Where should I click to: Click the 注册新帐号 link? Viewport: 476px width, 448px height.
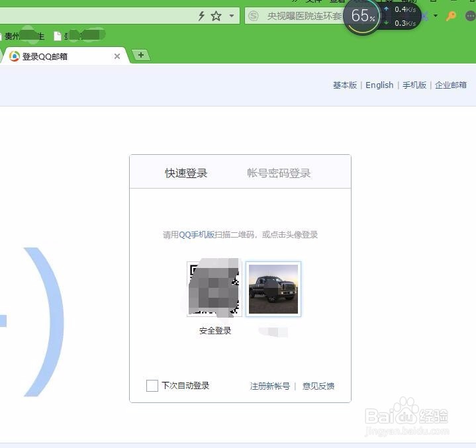(x=270, y=386)
